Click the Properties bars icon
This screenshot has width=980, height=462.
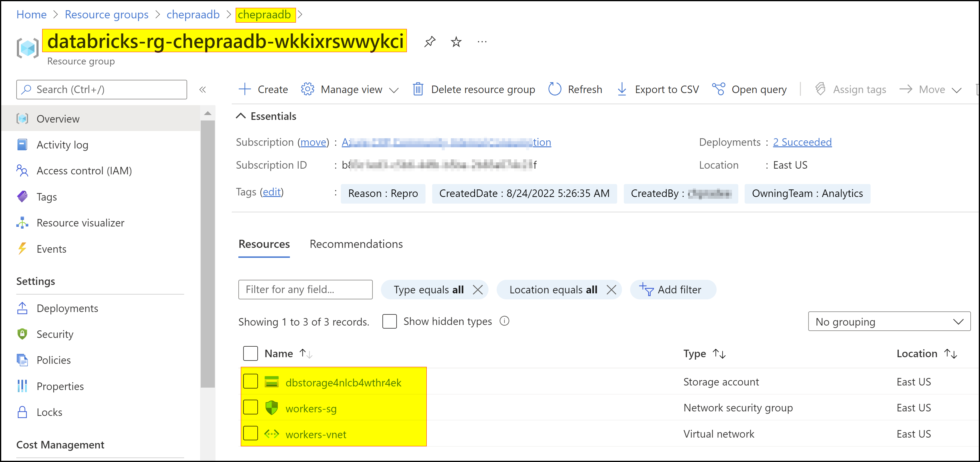coord(22,386)
